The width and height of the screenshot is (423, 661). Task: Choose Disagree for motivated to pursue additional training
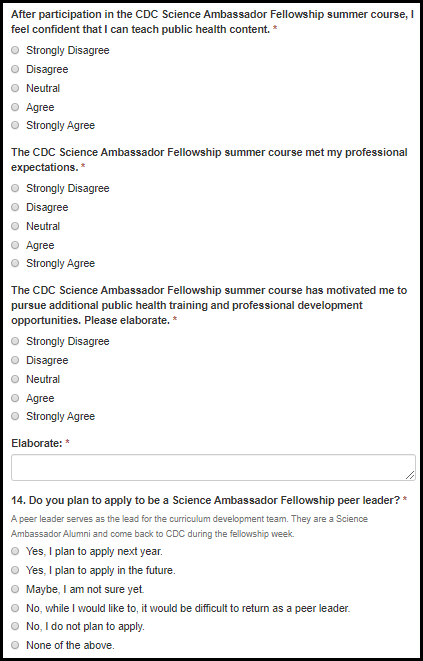pyautogui.click(x=15, y=360)
